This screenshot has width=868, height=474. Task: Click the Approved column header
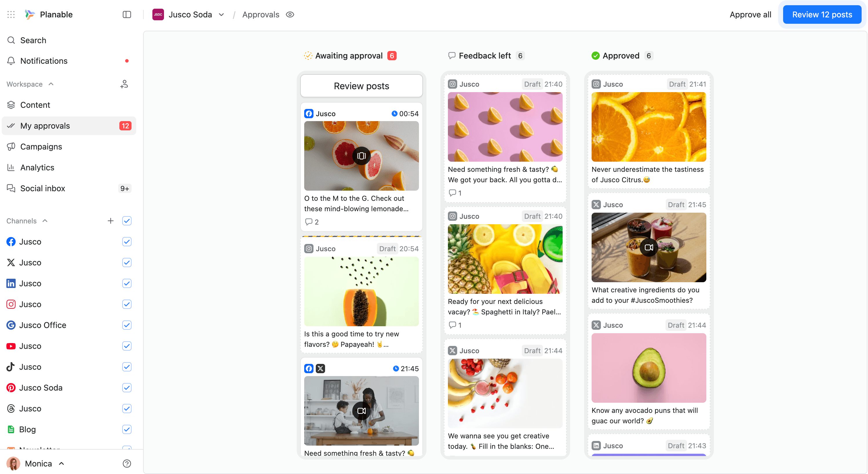click(622, 56)
